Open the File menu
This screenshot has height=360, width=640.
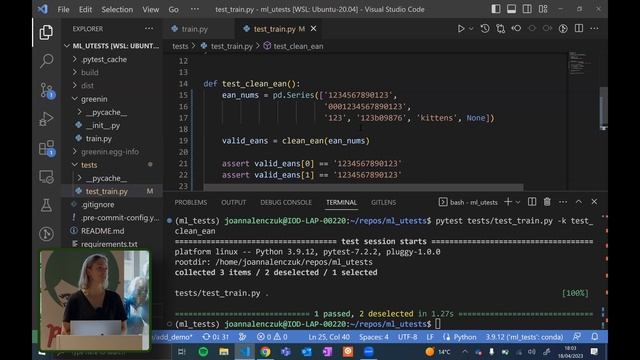click(x=63, y=9)
